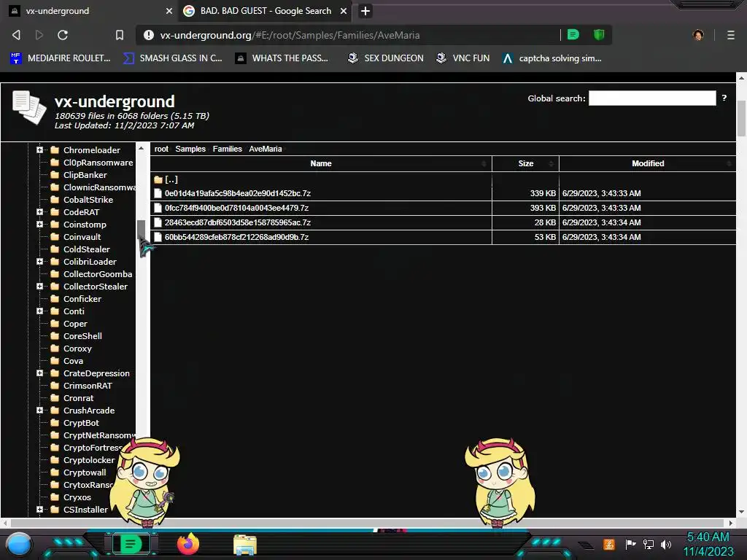The image size is (747, 560).
Task: Open the VNC FUN bookmark
Action: [x=463, y=58]
